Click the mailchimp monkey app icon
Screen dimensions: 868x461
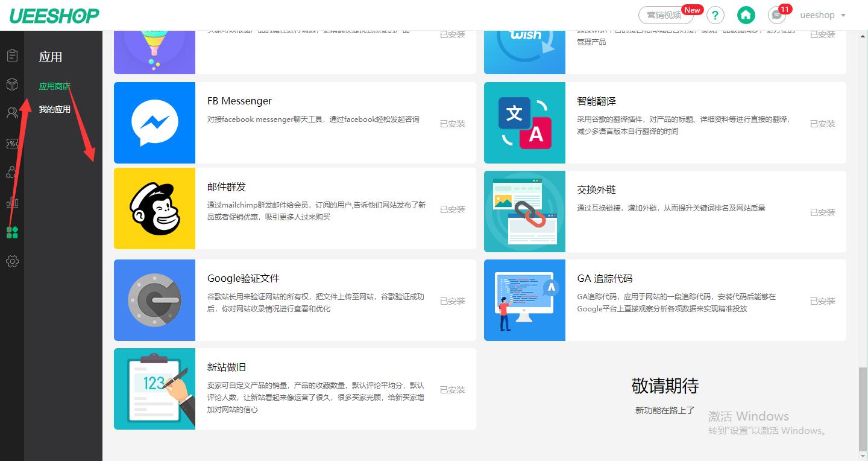pyautogui.click(x=154, y=208)
